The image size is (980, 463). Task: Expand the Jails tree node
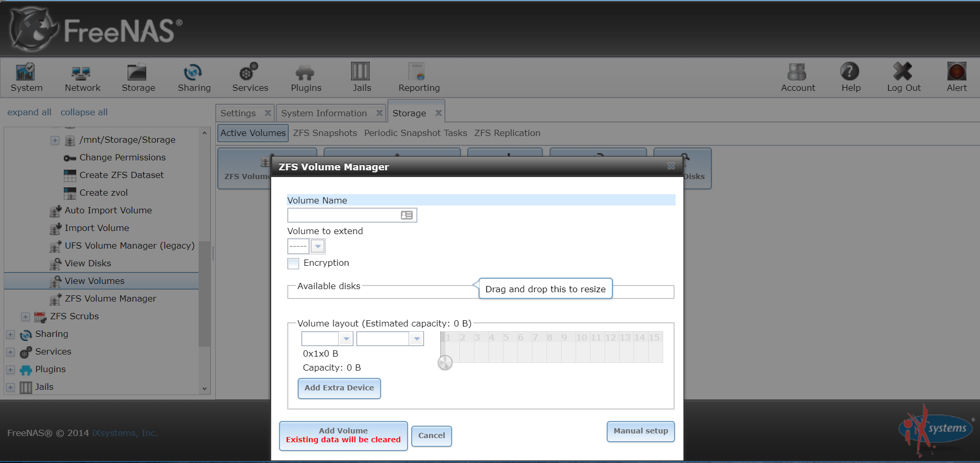(10, 387)
